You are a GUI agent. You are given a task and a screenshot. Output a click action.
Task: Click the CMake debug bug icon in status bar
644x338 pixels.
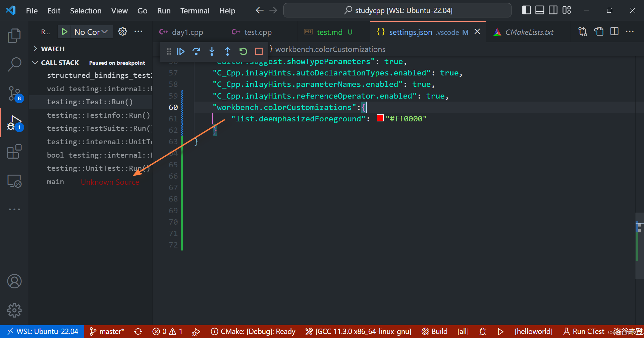[483, 332]
